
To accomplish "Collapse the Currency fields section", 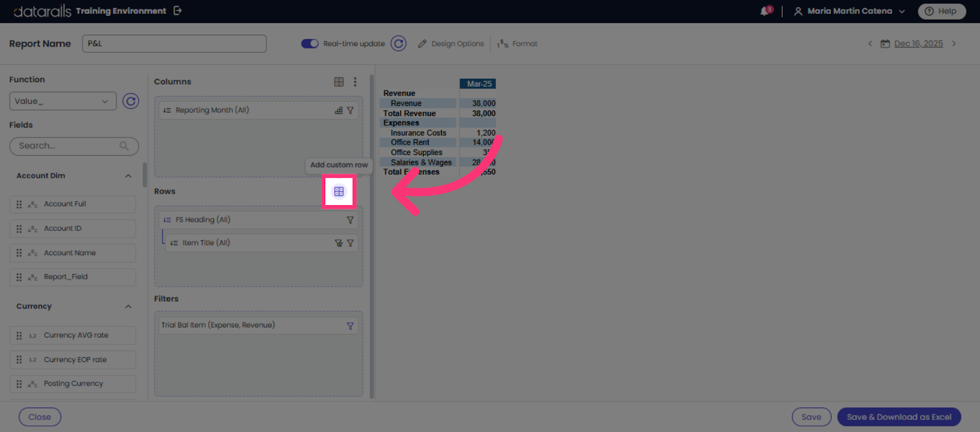I will tap(128, 307).
